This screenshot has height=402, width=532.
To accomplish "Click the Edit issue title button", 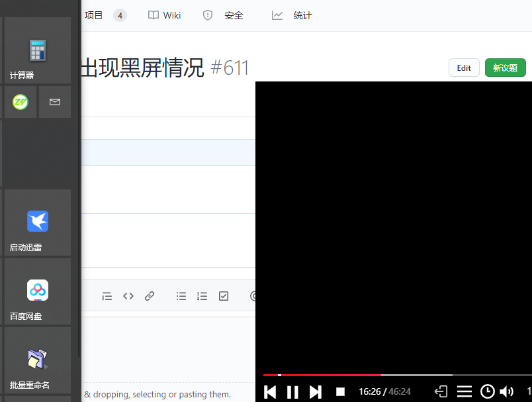I will (464, 68).
